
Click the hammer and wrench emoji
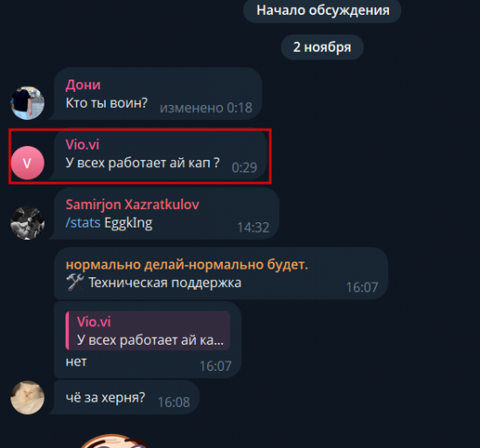pyautogui.click(x=75, y=283)
